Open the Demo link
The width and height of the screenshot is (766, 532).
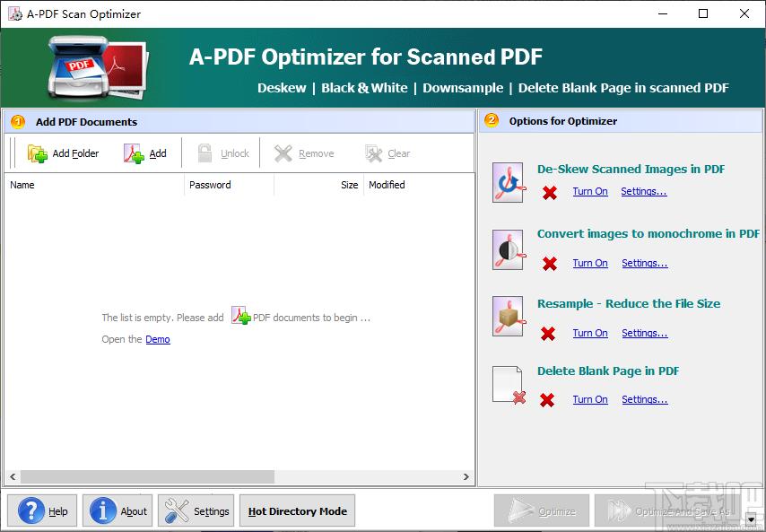pos(158,339)
